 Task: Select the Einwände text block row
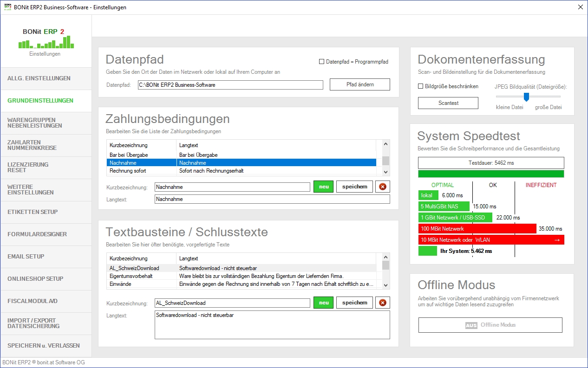coord(241,284)
